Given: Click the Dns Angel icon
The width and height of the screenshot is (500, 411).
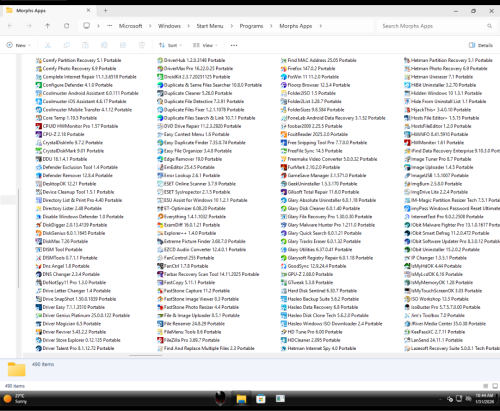Looking at the screenshot, I should coord(38,266).
